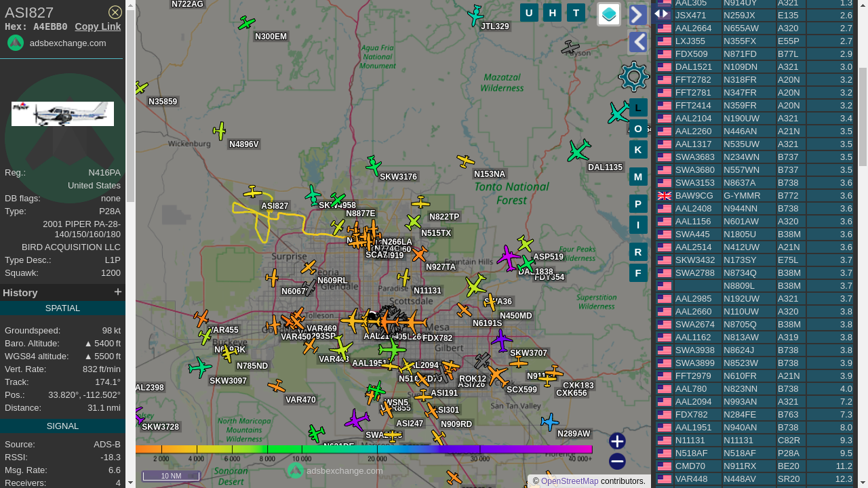The image size is (868, 488).
Task: Toggle the aircraft table width arrows
Action: [661, 14]
